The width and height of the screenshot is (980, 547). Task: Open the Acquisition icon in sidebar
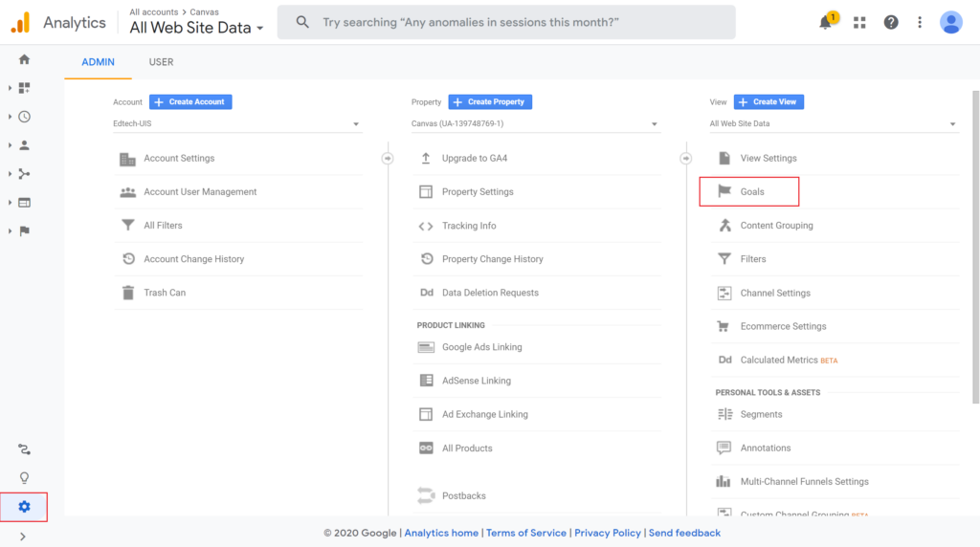coord(24,174)
